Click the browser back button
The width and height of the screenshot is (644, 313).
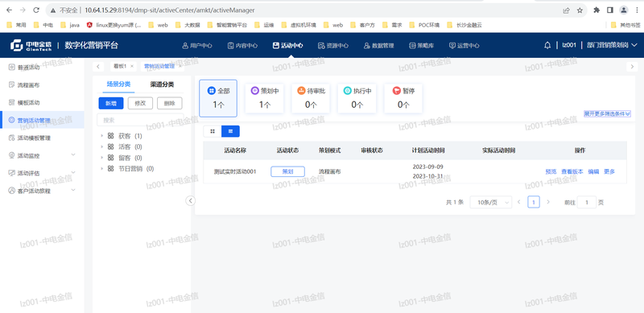coord(10,10)
